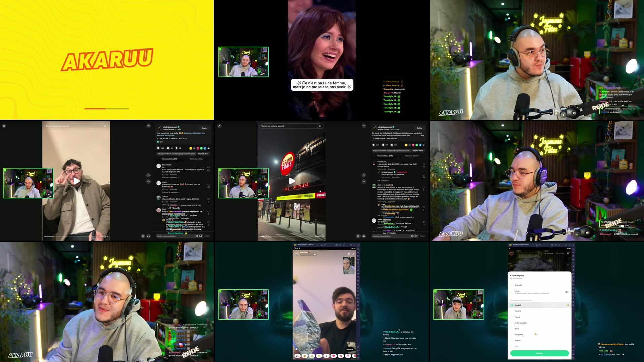Screen dimensions: 644x362
Task: Open the emoji picker in the comment field
Action: point(200,236)
